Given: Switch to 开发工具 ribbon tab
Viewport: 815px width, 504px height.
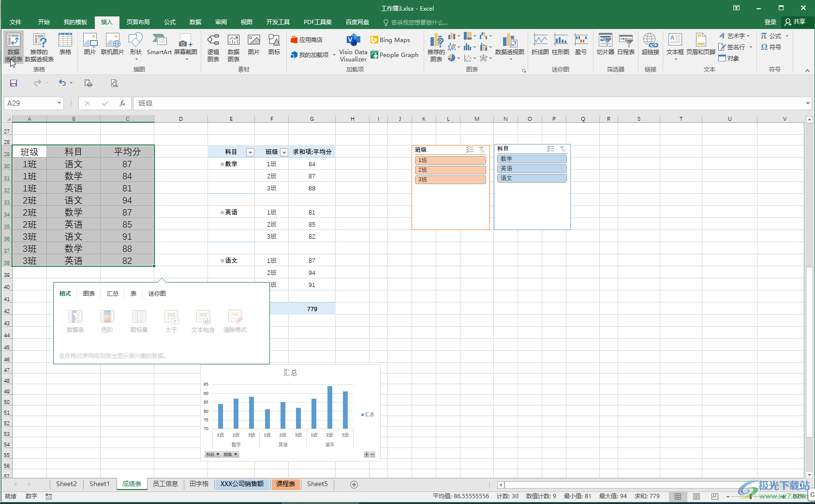Looking at the screenshot, I should click(x=278, y=22).
